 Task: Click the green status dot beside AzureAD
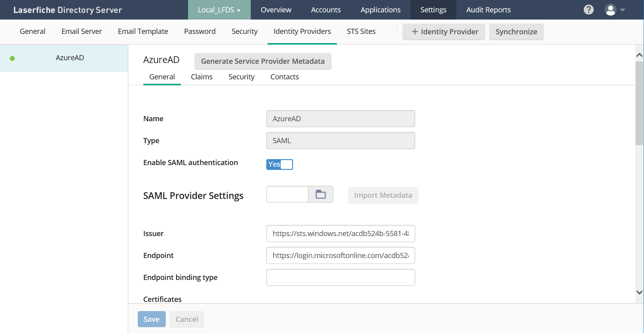12,58
